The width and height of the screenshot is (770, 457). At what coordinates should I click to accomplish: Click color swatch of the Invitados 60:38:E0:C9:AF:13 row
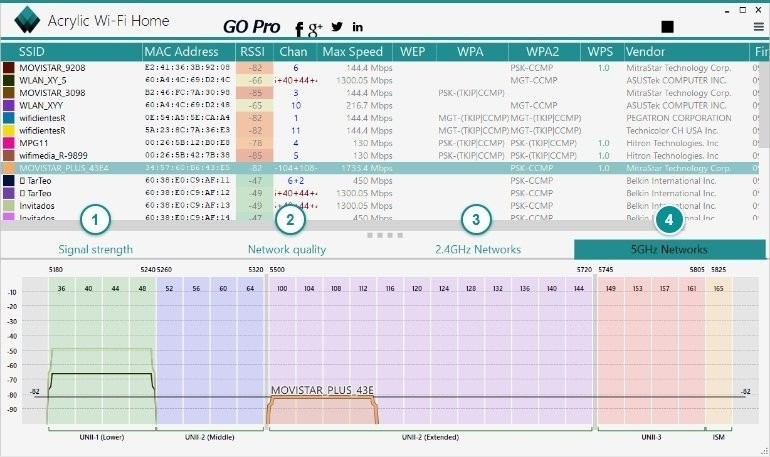coord(9,206)
